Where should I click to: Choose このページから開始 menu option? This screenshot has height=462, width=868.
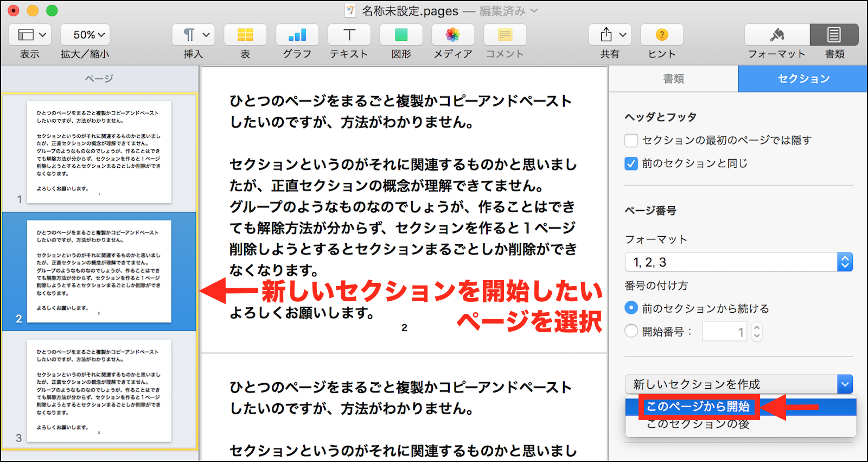[741, 407]
